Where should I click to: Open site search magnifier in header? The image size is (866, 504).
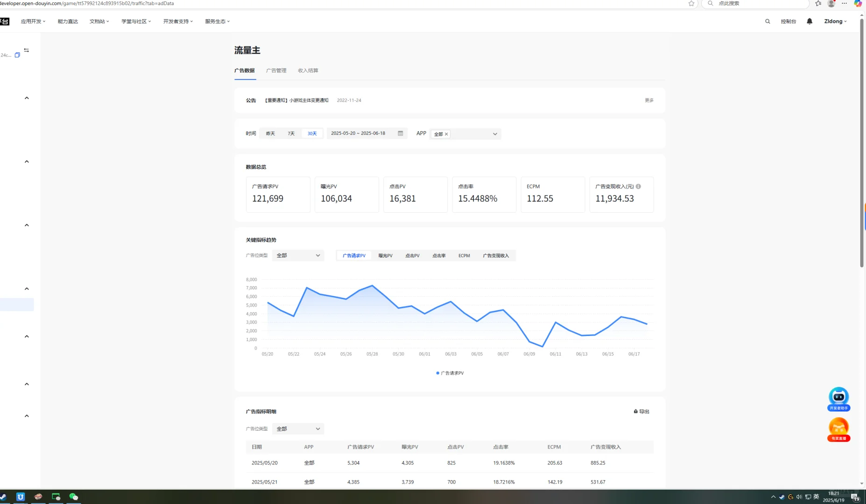[x=767, y=21]
